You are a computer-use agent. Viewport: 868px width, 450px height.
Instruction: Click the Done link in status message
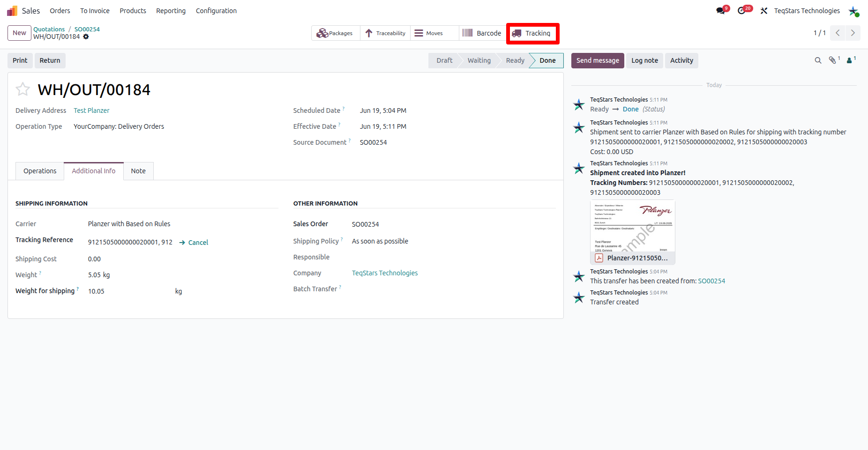click(631, 109)
